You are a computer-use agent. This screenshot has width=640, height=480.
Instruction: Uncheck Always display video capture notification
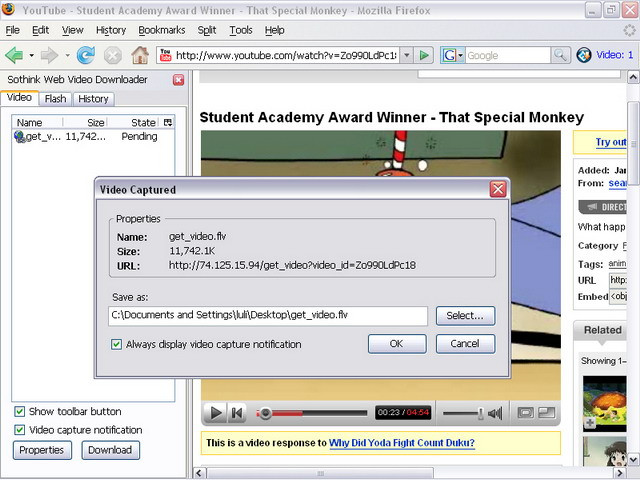pos(116,344)
